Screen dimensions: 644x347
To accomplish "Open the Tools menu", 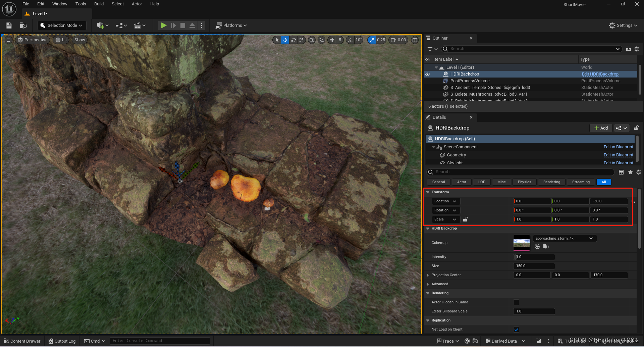I will (80, 4).
